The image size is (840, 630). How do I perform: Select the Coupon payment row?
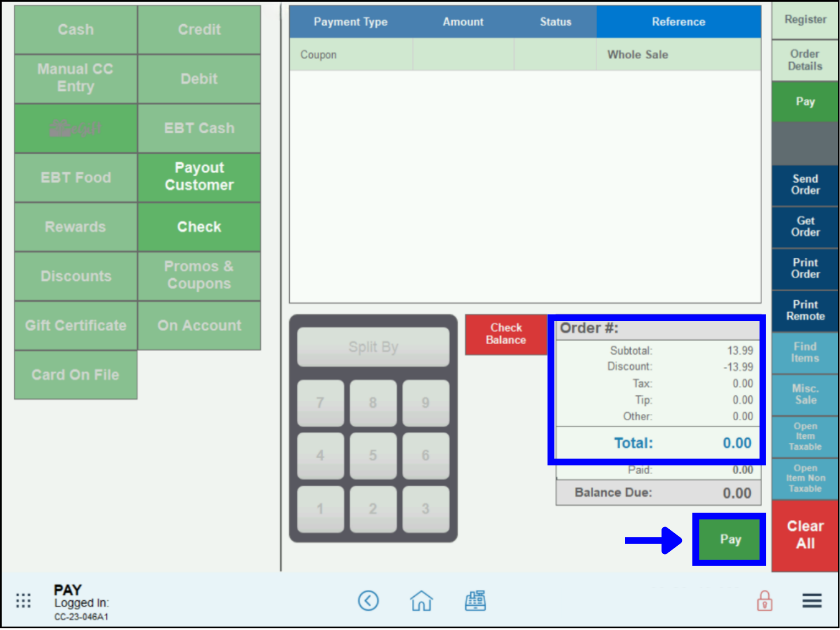coord(525,55)
